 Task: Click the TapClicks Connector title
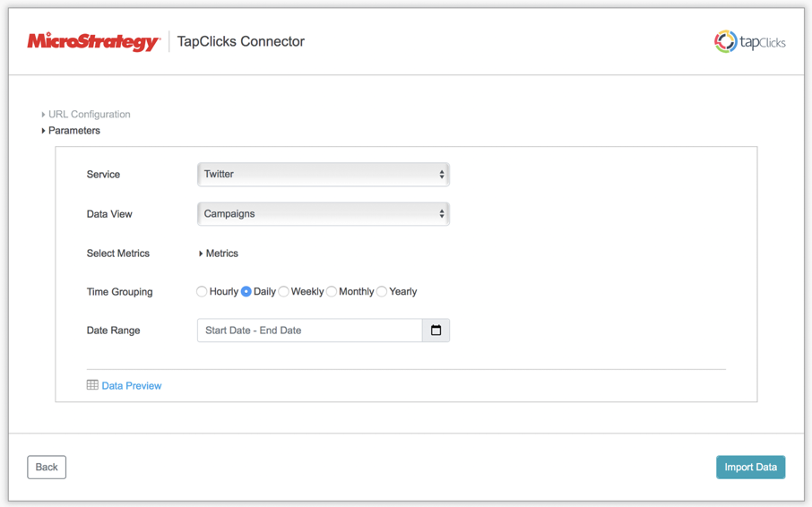[241, 41]
